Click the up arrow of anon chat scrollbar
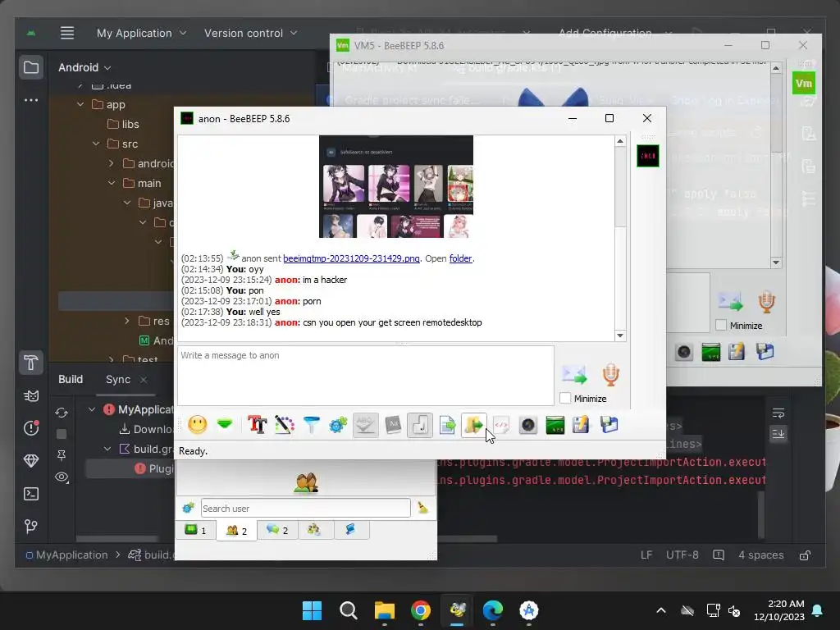 pyautogui.click(x=620, y=141)
